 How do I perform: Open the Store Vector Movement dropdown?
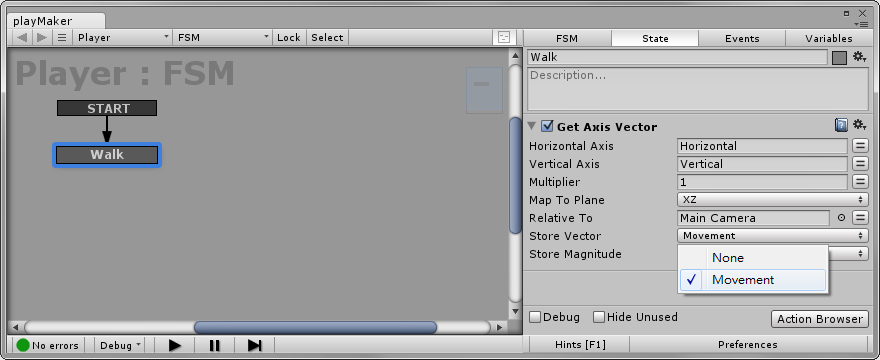(x=772, y=236)
